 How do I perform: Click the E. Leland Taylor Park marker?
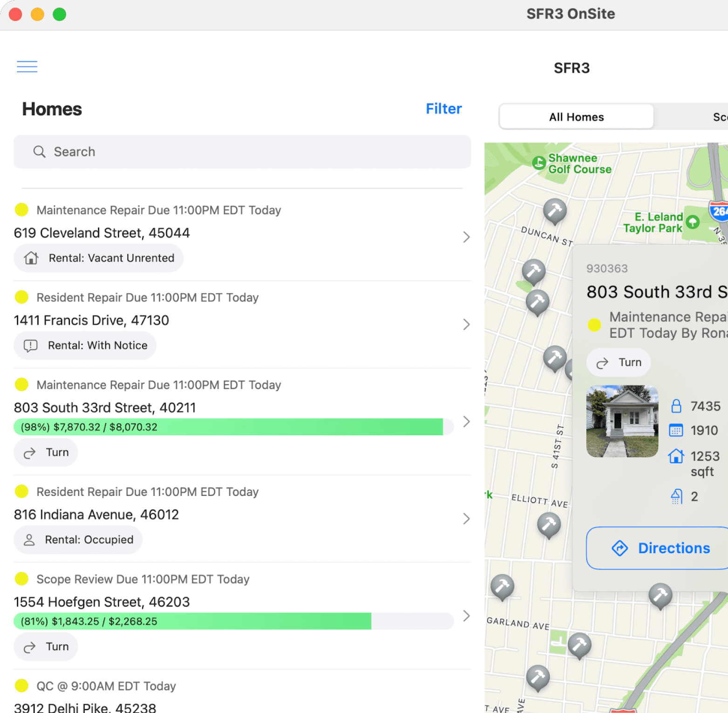coord(693,222)
